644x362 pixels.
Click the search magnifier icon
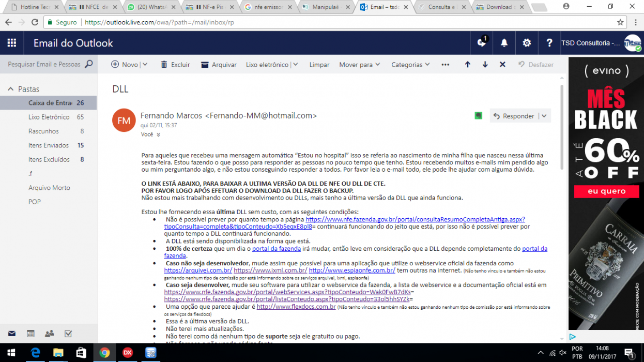[x=89, y=64]
